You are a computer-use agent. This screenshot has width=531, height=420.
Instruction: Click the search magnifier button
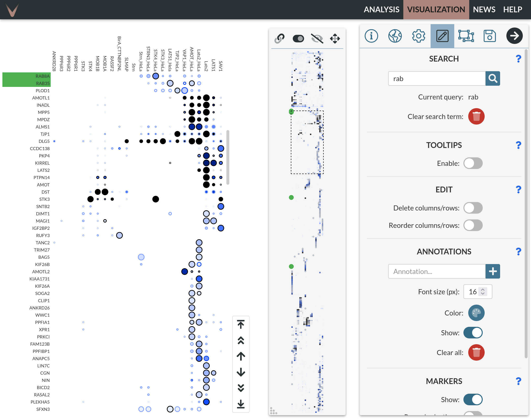492,78
